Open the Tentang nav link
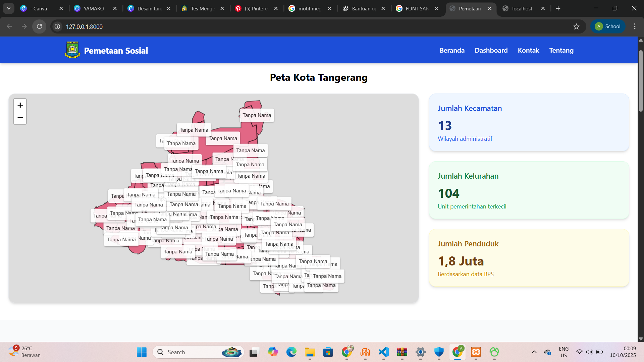Screen dimensions: 644x362 click(x=561, y=50)
